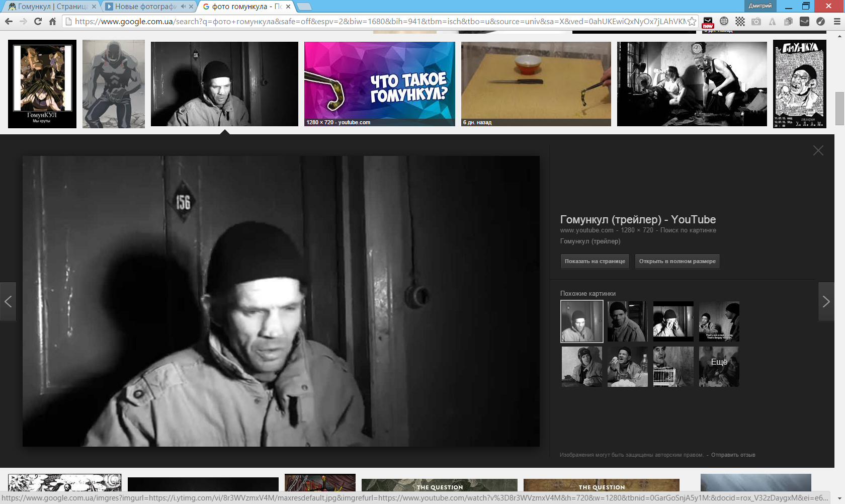Open the browser home page
The height and width of the screenshot is (504, 845).
(x=52, y=21)
